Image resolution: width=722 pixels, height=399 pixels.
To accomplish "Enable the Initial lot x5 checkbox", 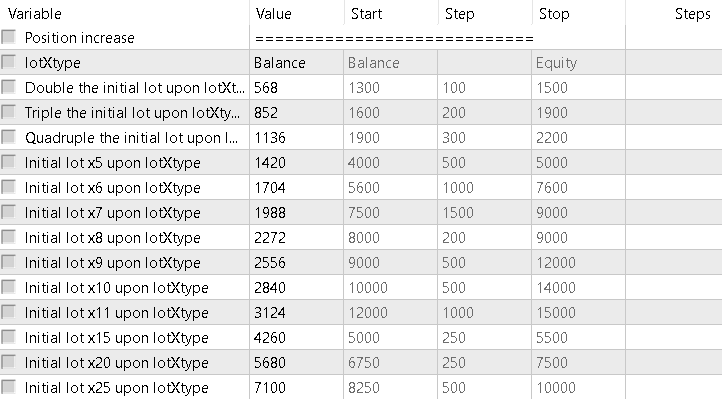I will 9,162.
